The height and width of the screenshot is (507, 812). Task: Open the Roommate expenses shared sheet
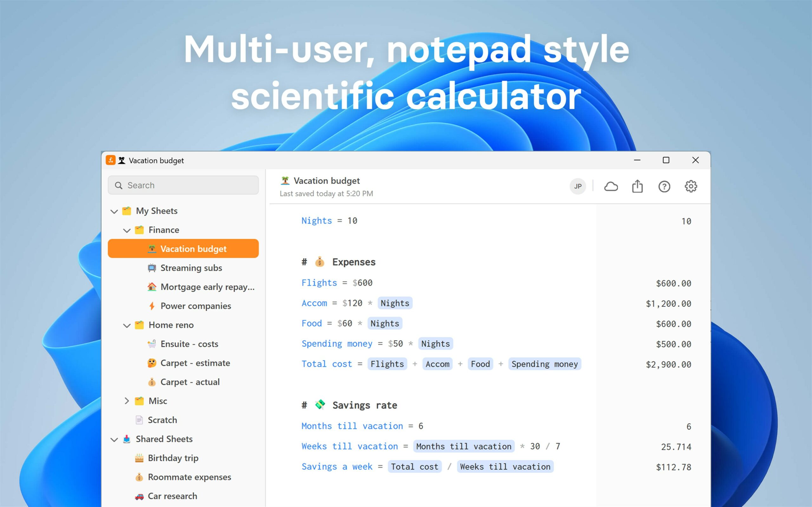[189, 477]
